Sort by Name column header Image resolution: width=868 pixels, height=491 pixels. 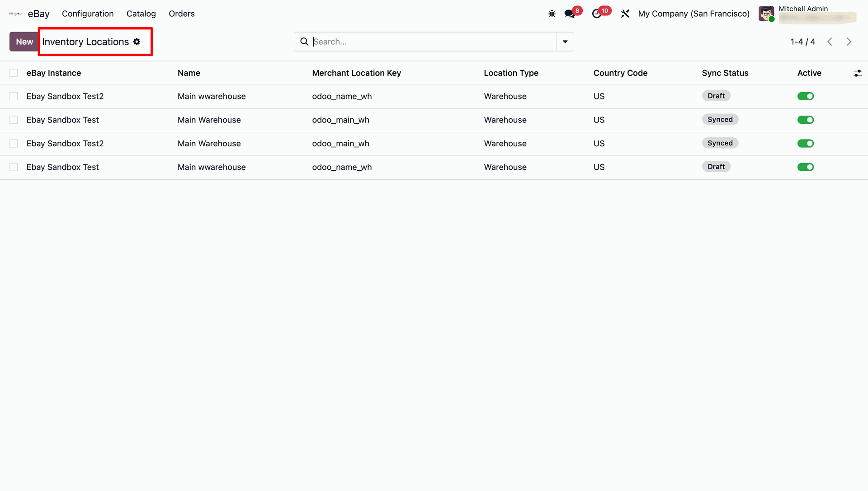tap(189, 73)
